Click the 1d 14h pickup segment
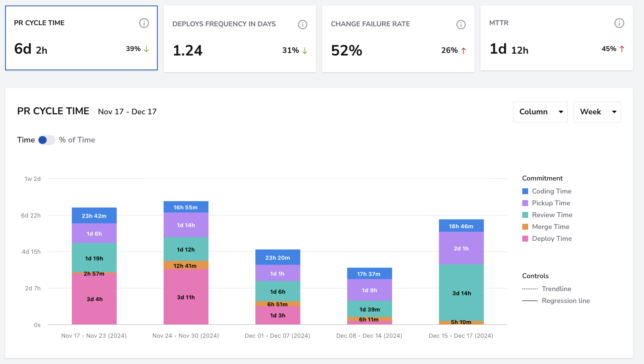Viewport: 644px width, 364px height. tap(186, 225)
